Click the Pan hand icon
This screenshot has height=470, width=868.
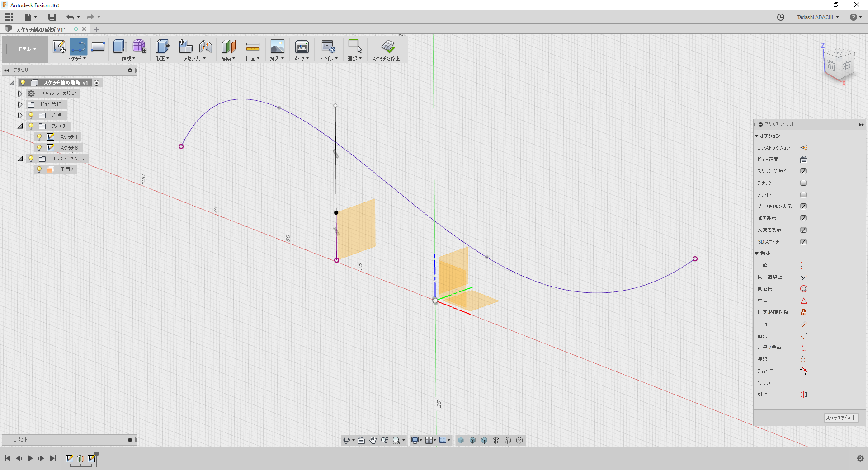[x=373, y=440]
